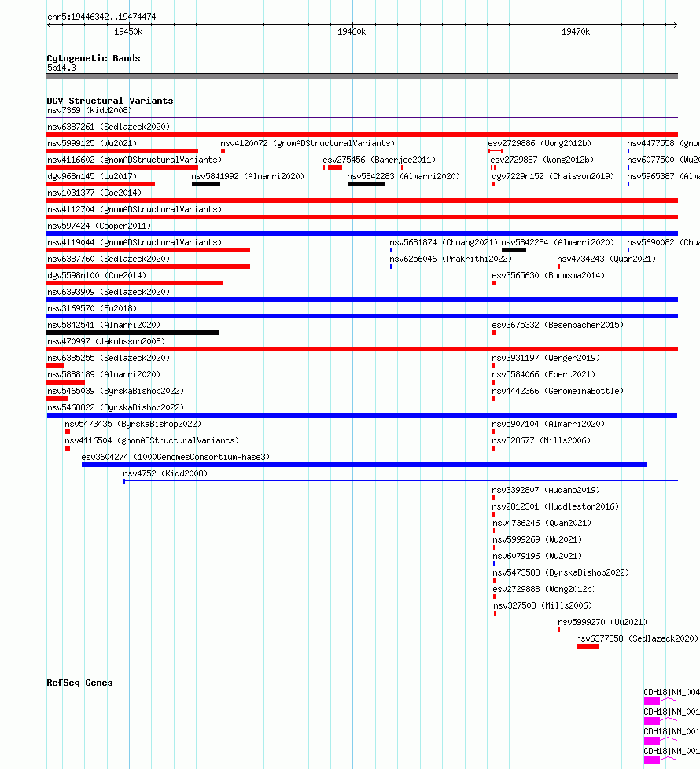Select nsv4442366 (GenomeinaBottle) label
This screenshot has height=769, width=700.
(558, 392)
